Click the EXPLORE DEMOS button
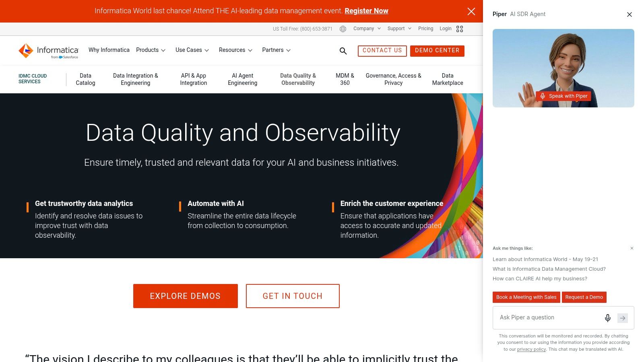644x362 pixels. click(x=186, y=296)
